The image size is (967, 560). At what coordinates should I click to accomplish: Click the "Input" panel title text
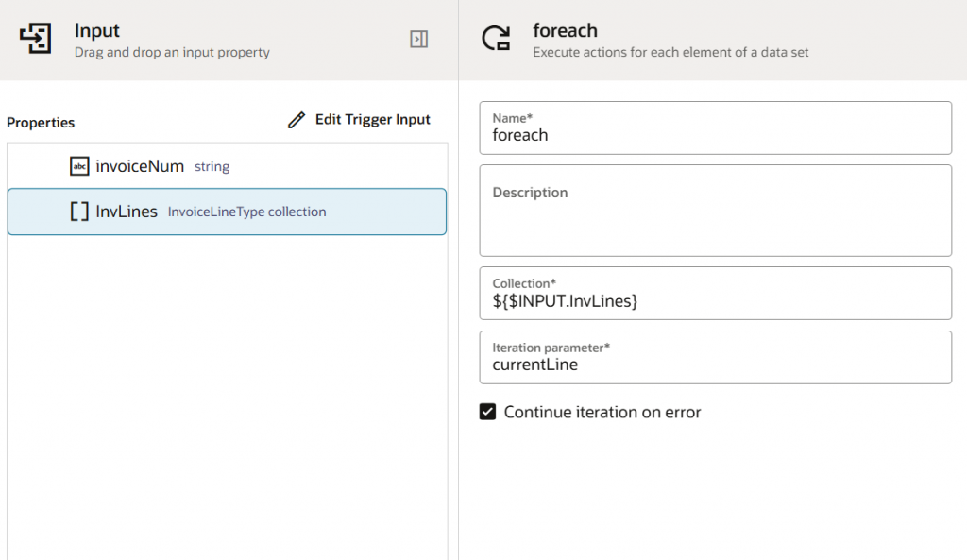97,31
